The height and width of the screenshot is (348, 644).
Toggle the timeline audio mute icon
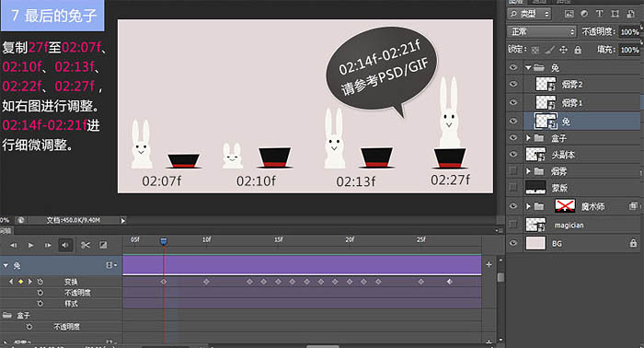65,245
